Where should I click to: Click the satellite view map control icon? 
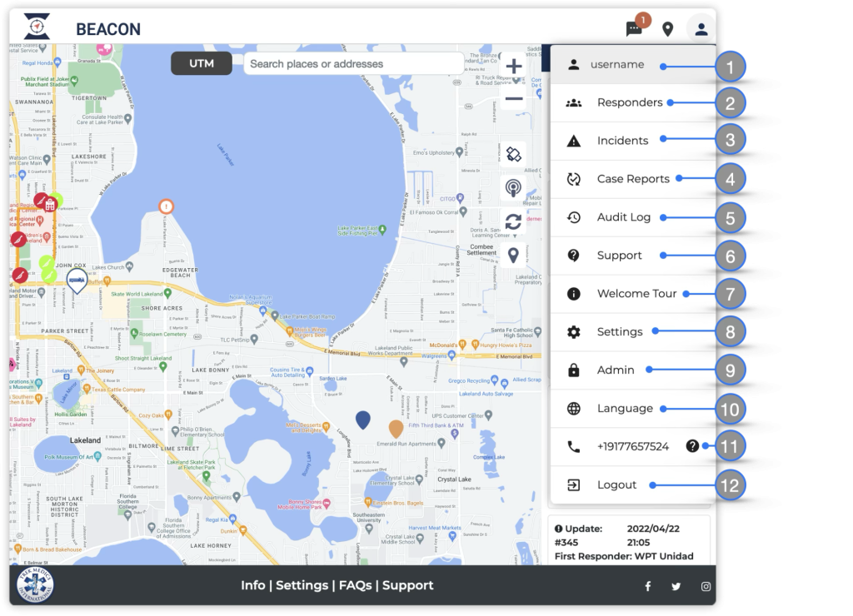[x=513, y=154]
